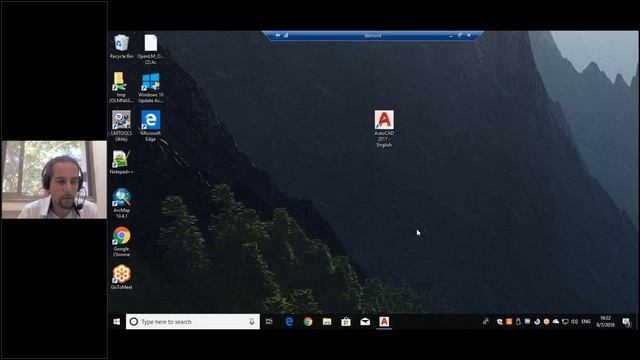The height and width of the screenshot is (360, 640).
Task: Open the clock and date flyout
Action: [606, 322]
